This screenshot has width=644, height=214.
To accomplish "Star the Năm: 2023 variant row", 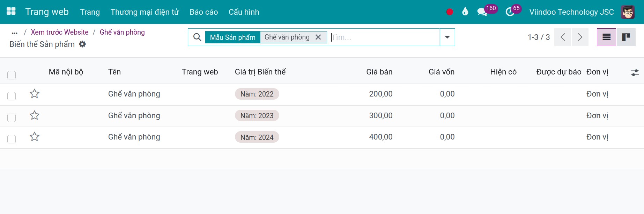I will [x=35, y=115].
